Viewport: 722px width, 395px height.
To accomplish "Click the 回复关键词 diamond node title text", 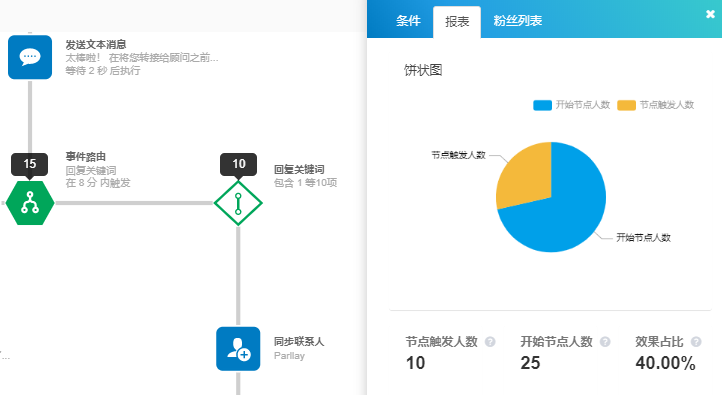I will pos(299,169).
